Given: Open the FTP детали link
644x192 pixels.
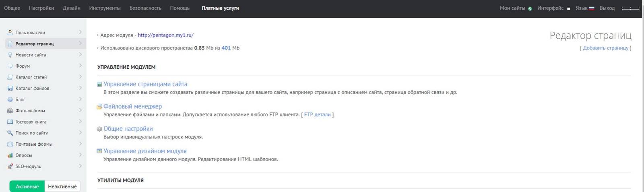Looking at the screenshot, I should coord(317,115).
